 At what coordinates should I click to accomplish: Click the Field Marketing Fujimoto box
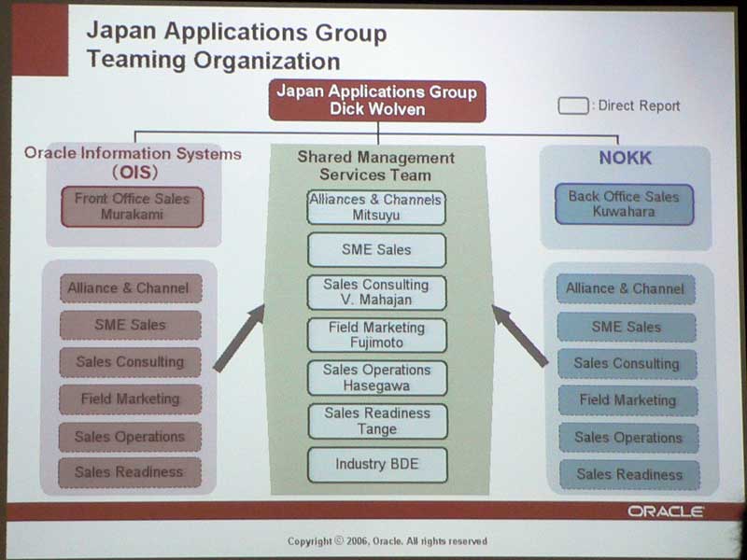(x=377, y=335)
